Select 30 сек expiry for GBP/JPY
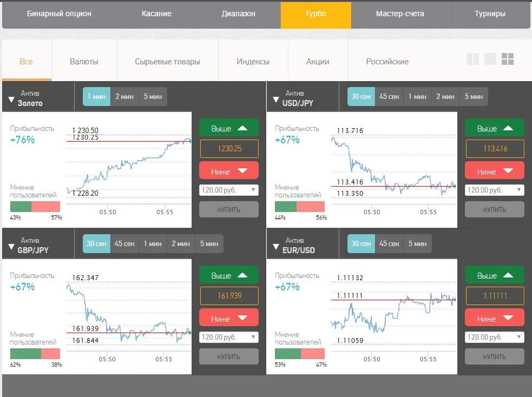Screen dimensions: 532x397 pos(96,244)
